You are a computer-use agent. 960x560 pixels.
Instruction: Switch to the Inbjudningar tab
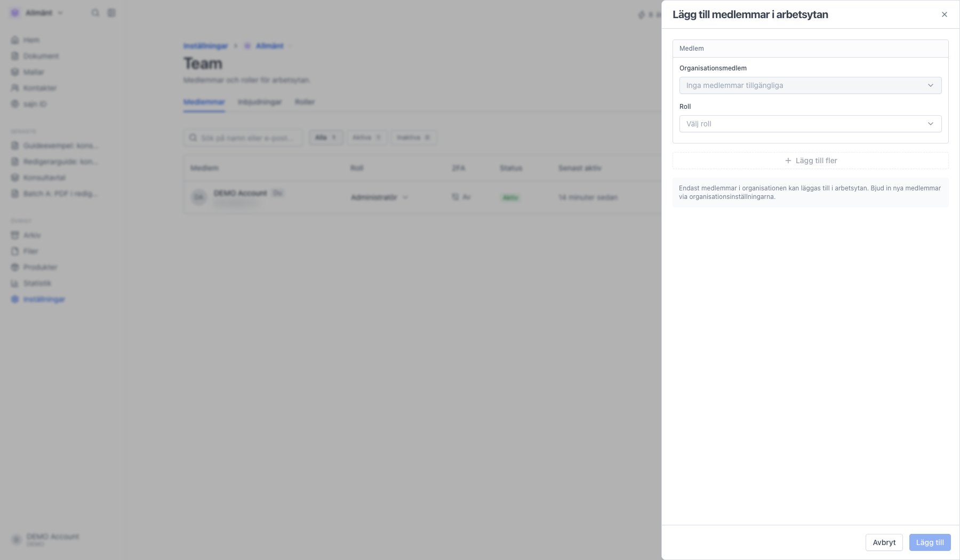click(x=260, y=102)
